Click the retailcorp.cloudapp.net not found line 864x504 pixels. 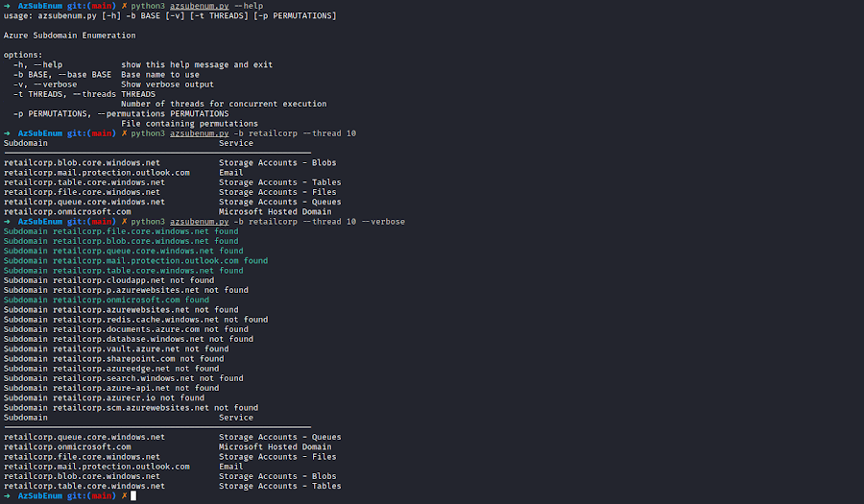[109, 280]
